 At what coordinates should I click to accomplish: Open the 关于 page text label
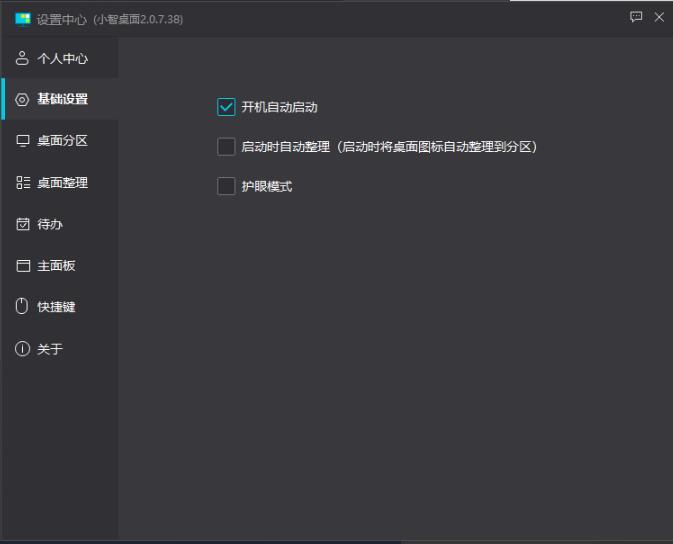(50, 349)
